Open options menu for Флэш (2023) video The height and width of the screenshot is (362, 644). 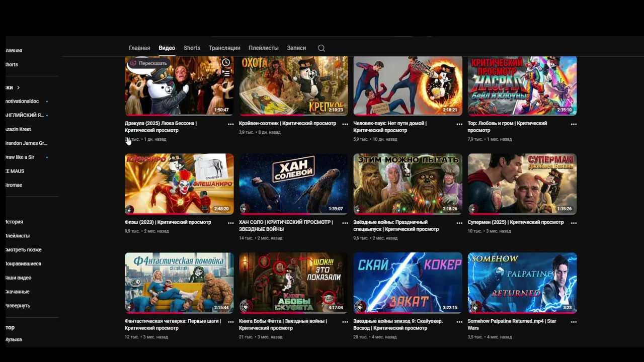pyautogui.click(x=230, y=223)
